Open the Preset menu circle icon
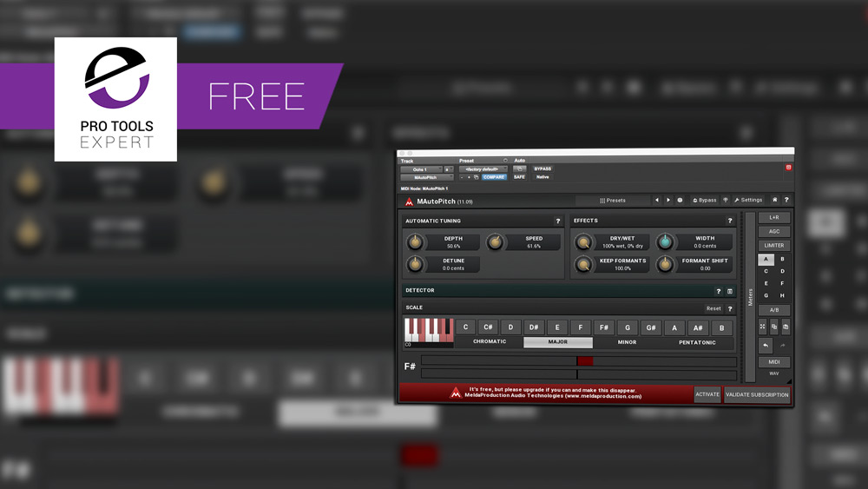868x489 pixels. tap(505, 161)
